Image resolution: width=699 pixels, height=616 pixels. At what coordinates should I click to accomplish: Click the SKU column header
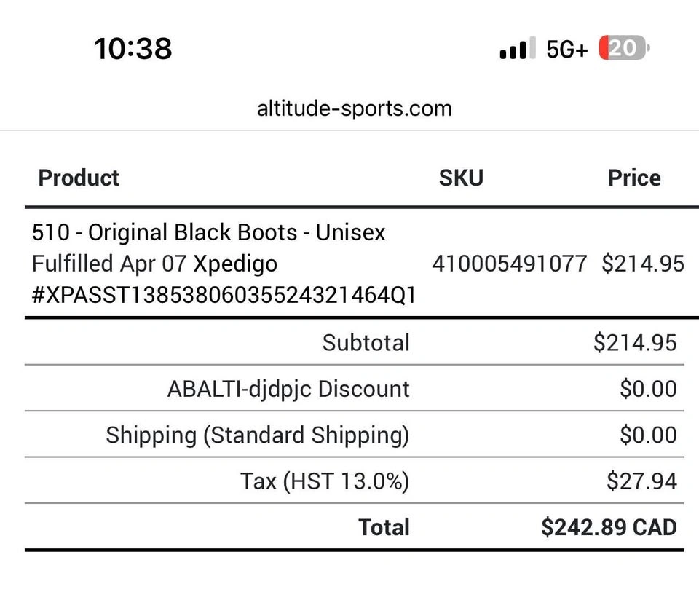461,178
